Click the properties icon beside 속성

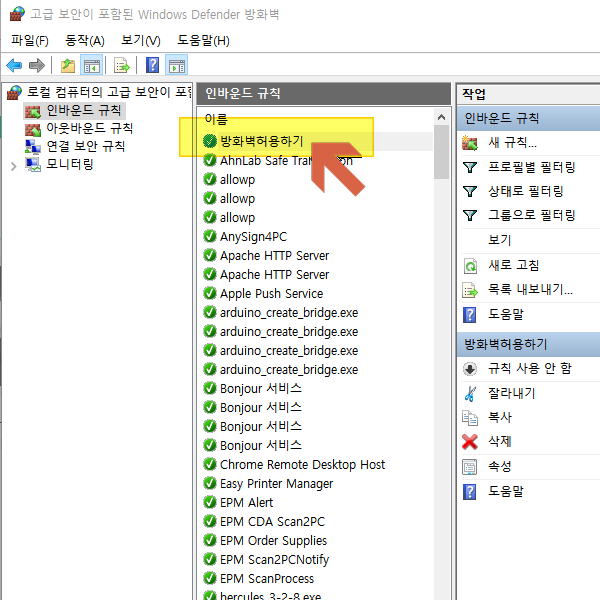470,467
